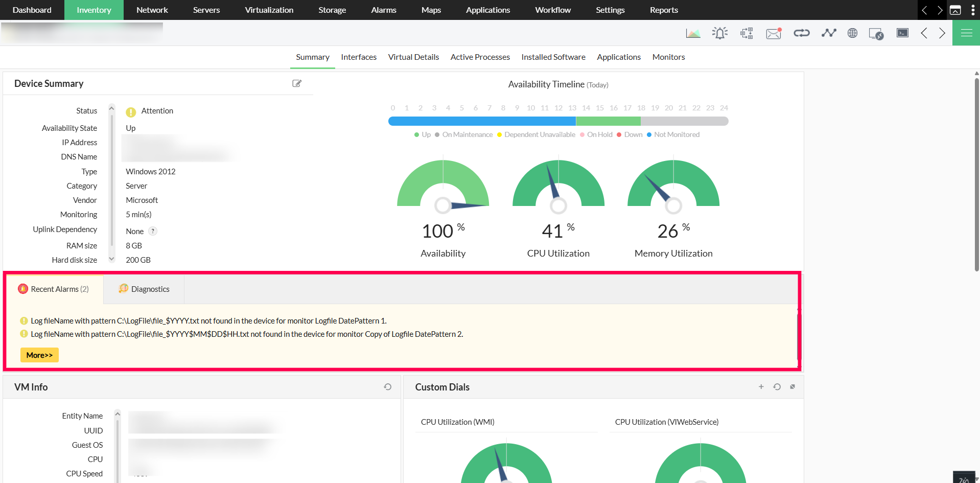Switch to the Interfaces tab
This screenshot has width=980, height=483.
[359, 57]
